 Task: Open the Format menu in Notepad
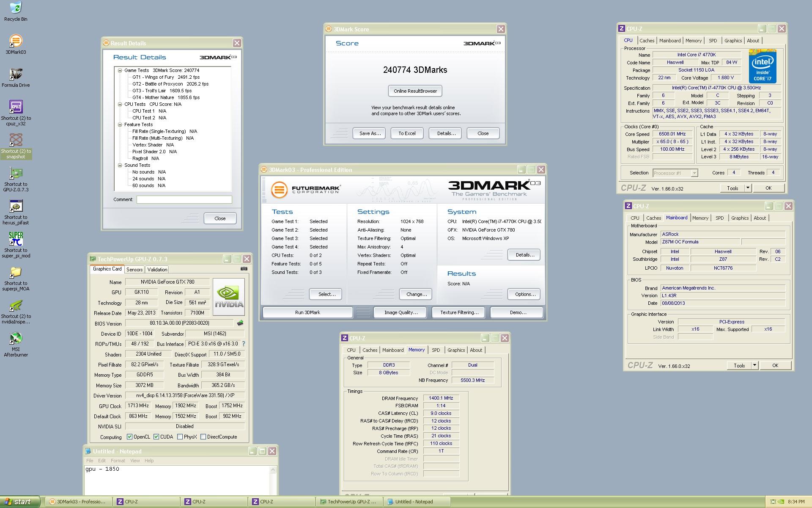click(118, 461)
